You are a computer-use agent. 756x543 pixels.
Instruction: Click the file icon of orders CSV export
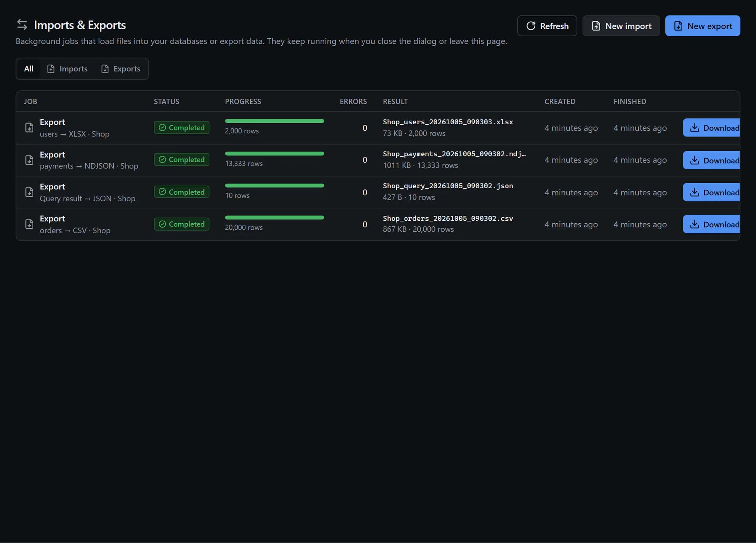click(x=29, y=224)
